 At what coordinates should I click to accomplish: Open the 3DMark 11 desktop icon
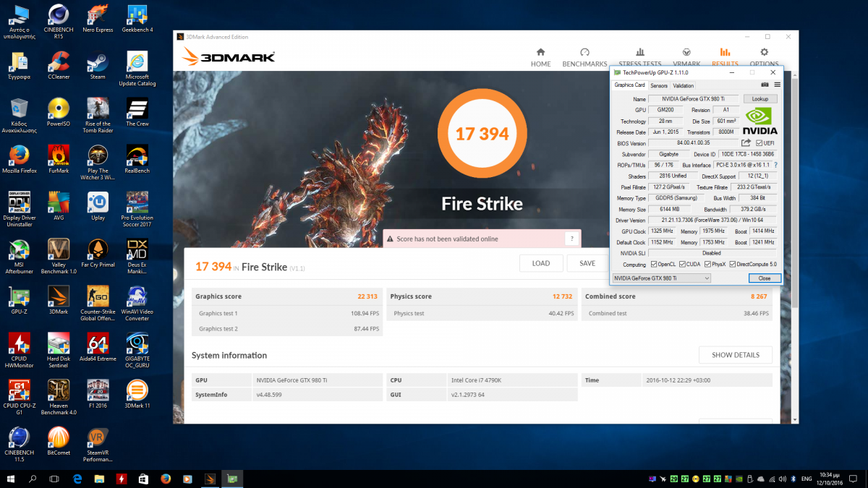point(137,394)
